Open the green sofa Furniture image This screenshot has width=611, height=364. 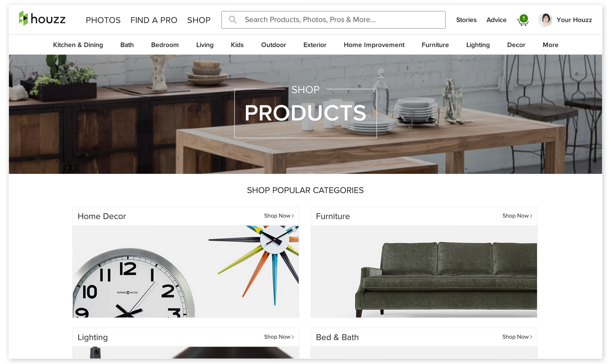(x=424, y=272)
